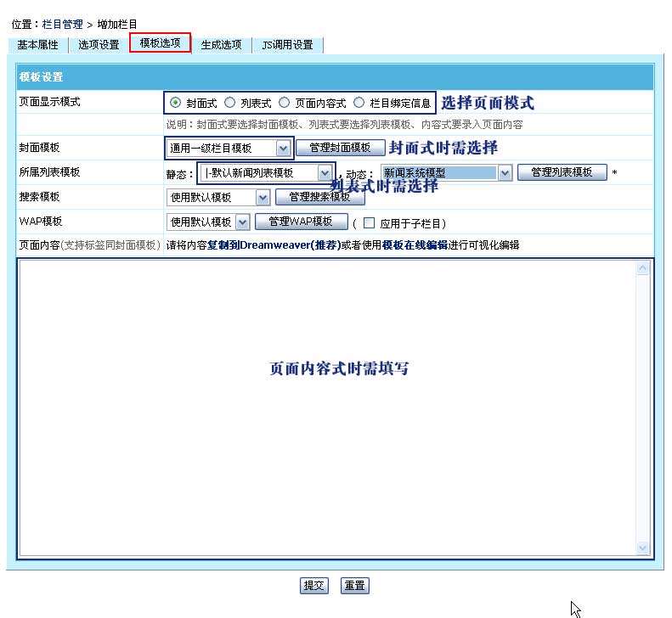This screenshot has height=618, width=672.
Task: Open the 模板在线编辑 link
Action: [414, 245]
